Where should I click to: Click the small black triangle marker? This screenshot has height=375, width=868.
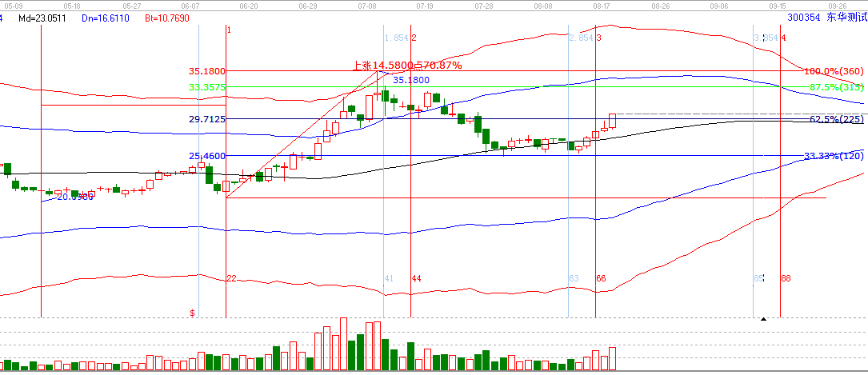763,319
